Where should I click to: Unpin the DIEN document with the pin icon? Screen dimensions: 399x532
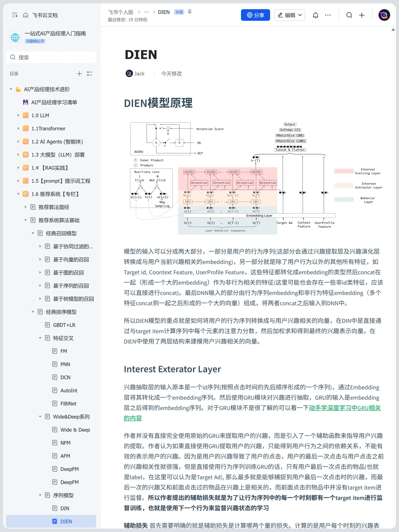point(190,12)
